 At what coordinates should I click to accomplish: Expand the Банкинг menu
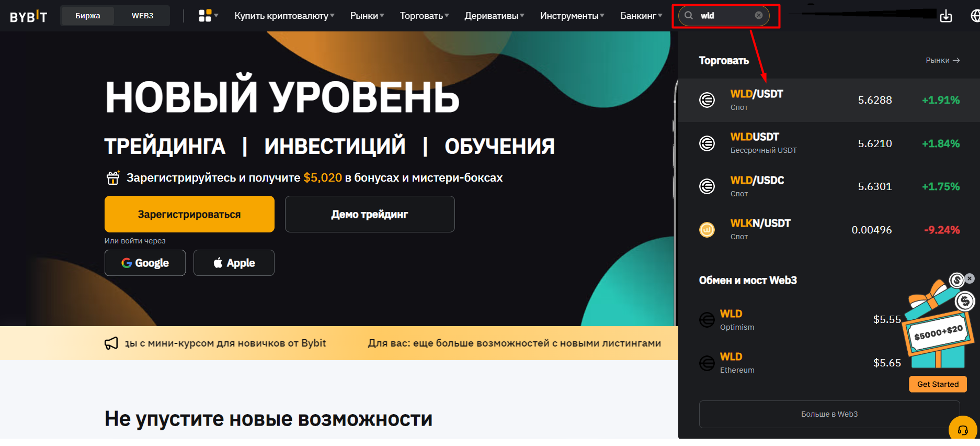click(x=641, y=16)
